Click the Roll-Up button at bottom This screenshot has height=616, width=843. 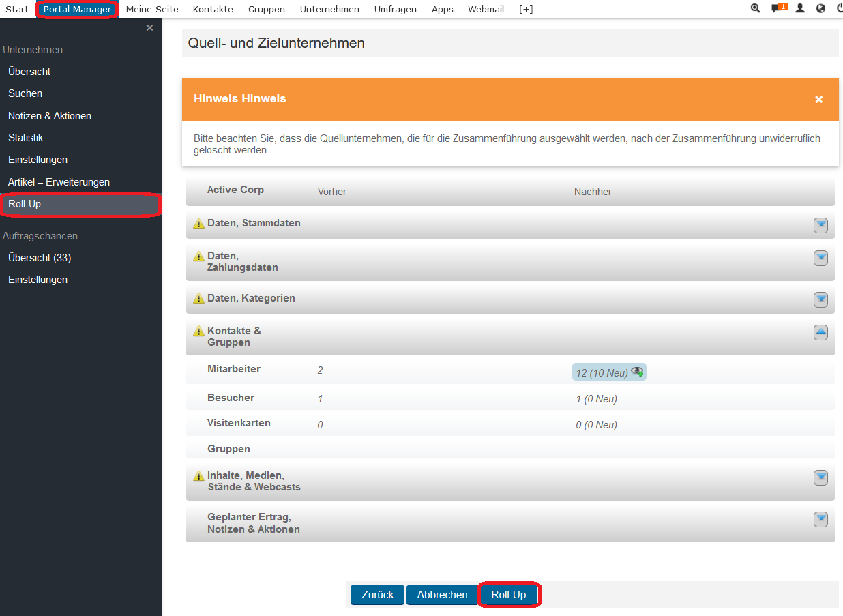tap(509, 595)
